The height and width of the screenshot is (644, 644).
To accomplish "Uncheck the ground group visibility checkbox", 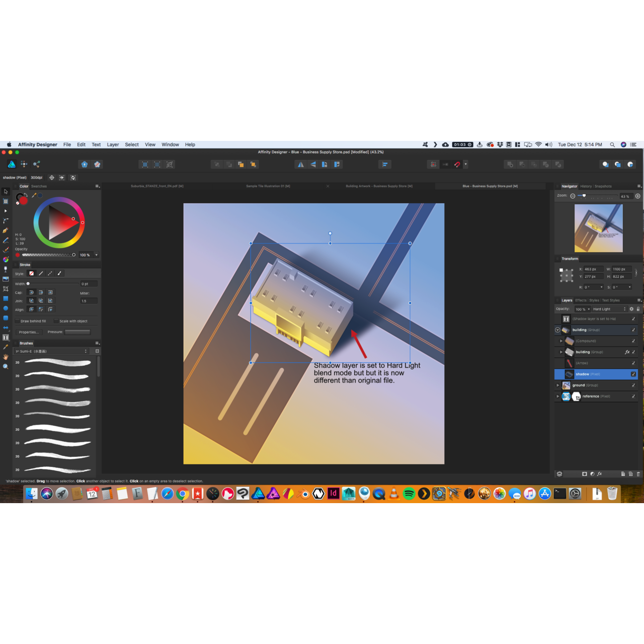I will coord(633,385).
